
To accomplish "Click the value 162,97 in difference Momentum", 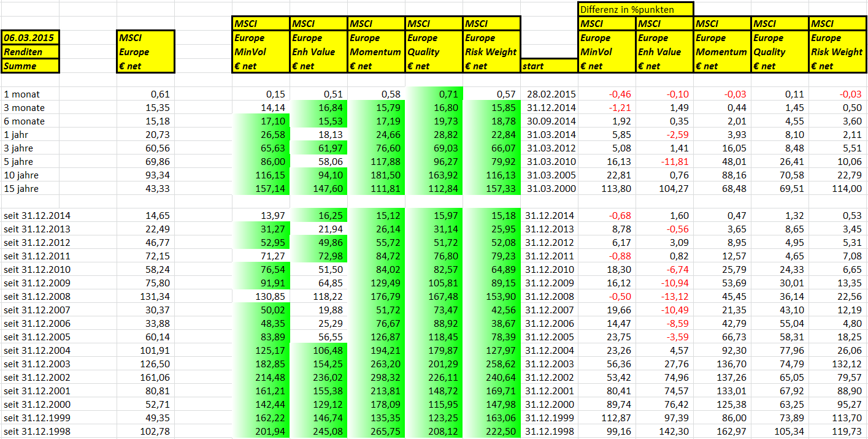I will tap(722, 432).
